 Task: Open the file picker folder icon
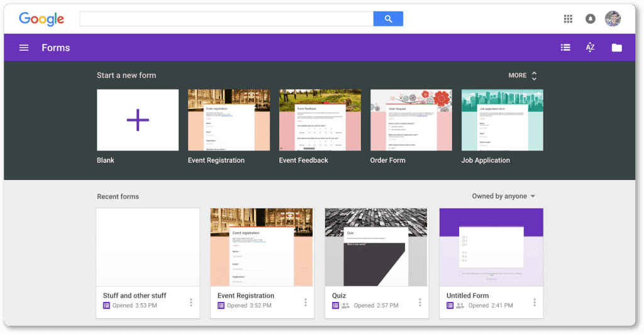[616, 48]
